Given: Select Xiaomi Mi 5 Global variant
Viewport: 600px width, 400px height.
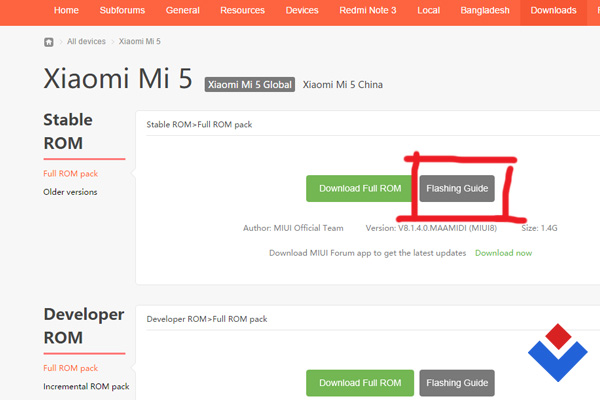Looking at the screenshot, I should [x=249, y=85].
